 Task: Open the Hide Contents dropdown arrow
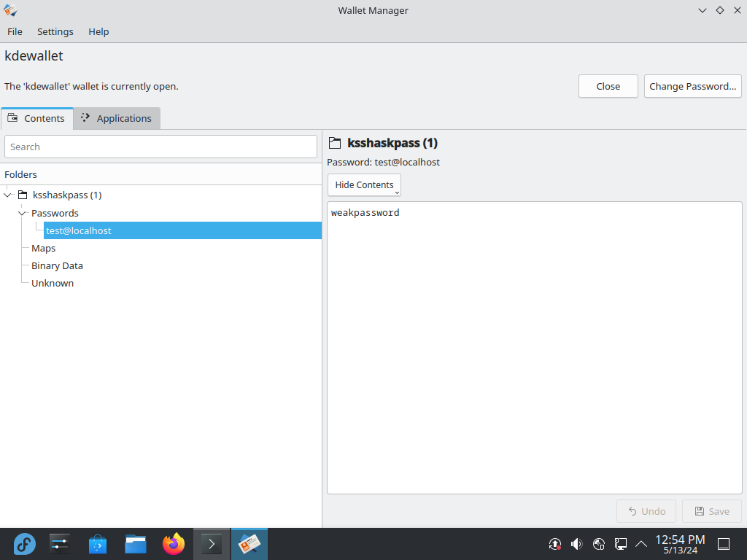397,192
